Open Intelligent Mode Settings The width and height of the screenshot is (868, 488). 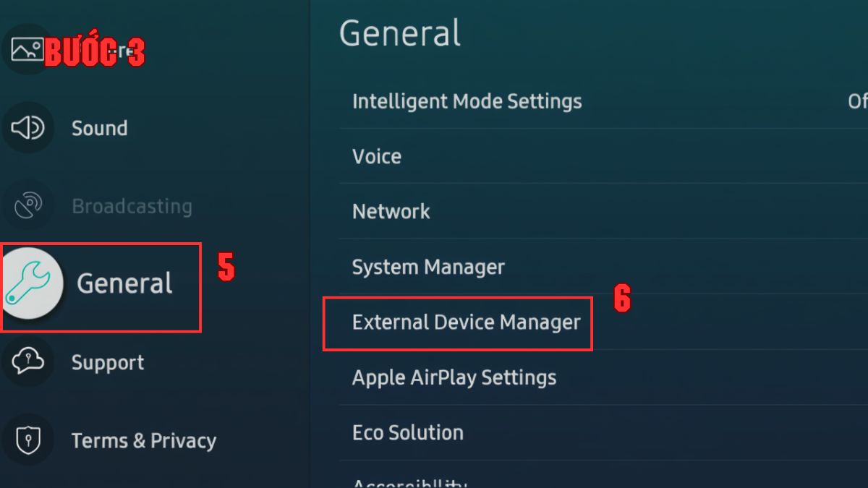click(x=467, y=102)
